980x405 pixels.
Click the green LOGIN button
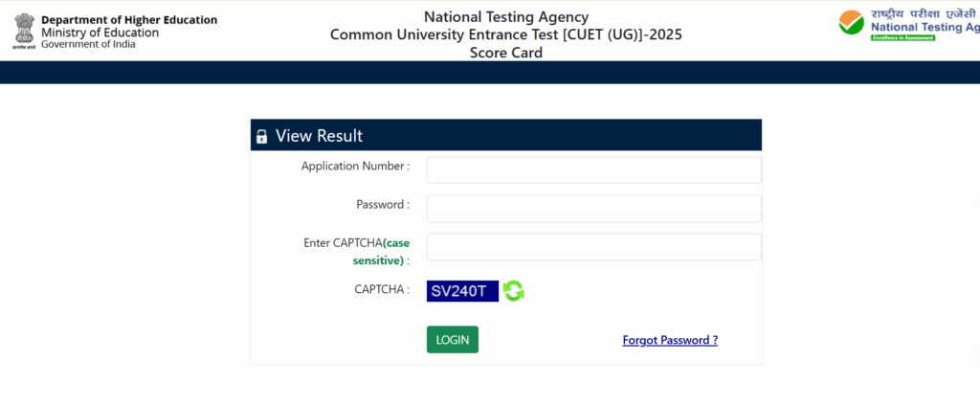453,339
